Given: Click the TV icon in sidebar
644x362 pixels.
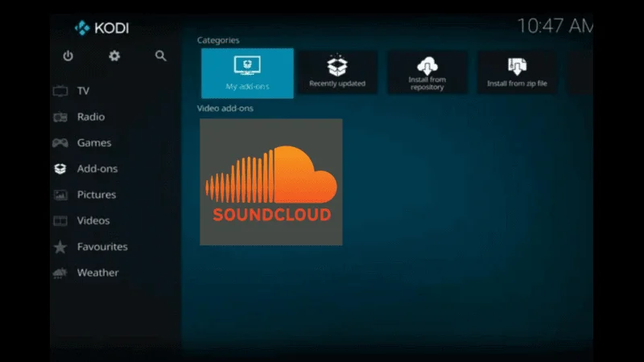Looking at the screenshot, I should (60, 91).
